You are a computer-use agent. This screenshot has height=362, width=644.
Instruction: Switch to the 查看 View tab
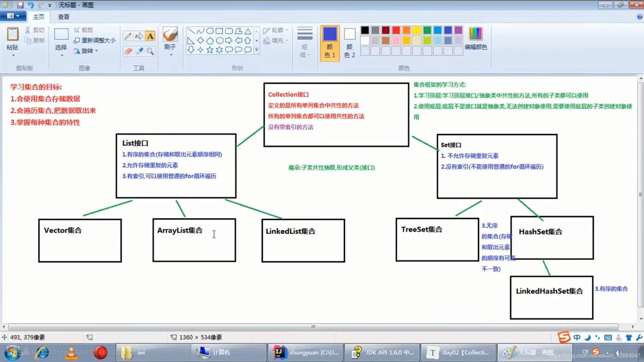(x=64, y=17)
